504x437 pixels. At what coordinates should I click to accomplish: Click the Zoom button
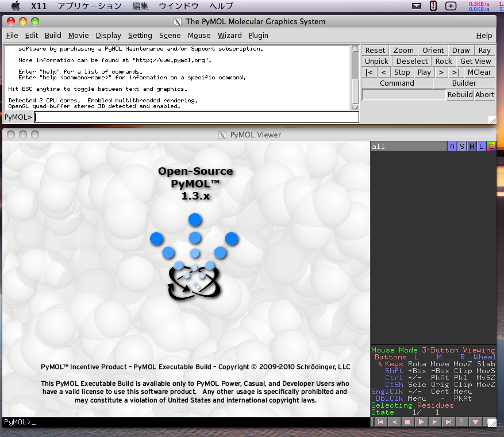coord(403,51)
